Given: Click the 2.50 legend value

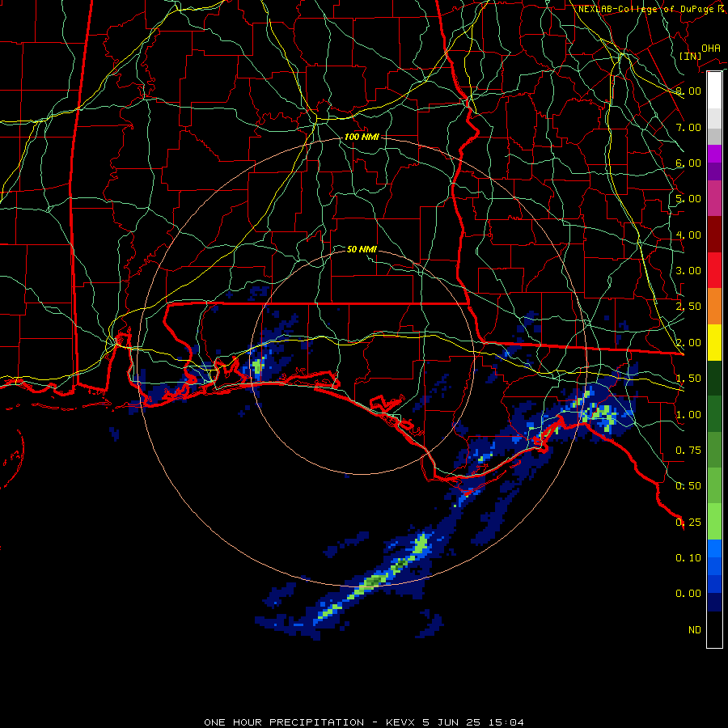Looking at the screenshot, I should (x=688, y=307).
